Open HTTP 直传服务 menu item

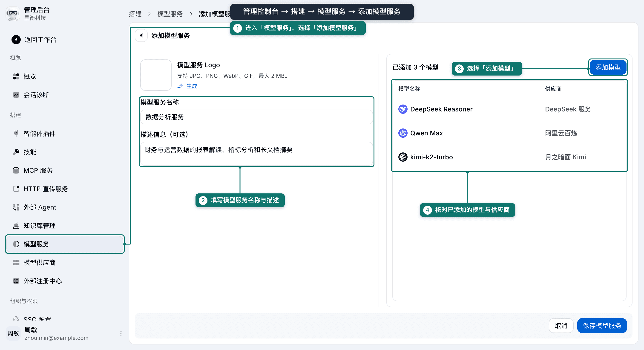(65, 189)
